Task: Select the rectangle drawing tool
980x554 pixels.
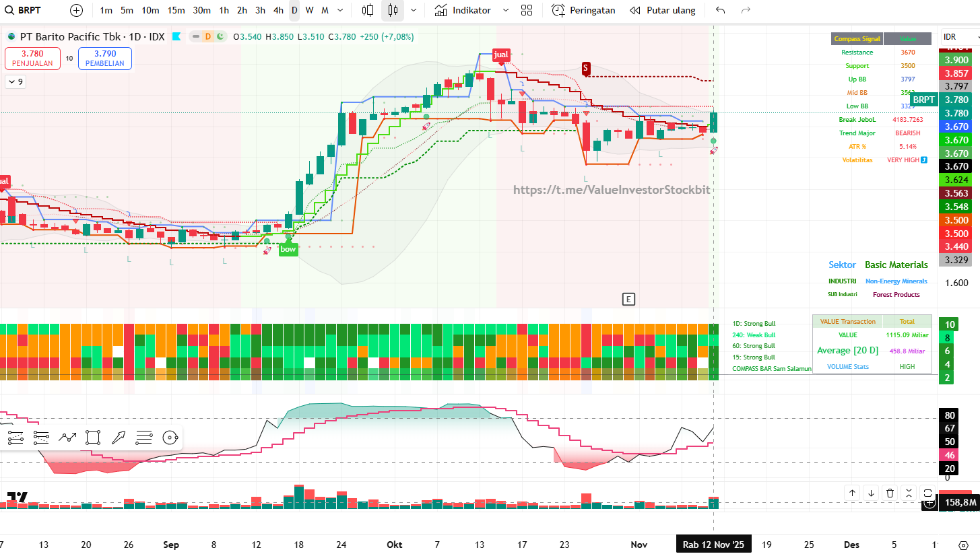Action: [x=93, y=438]
